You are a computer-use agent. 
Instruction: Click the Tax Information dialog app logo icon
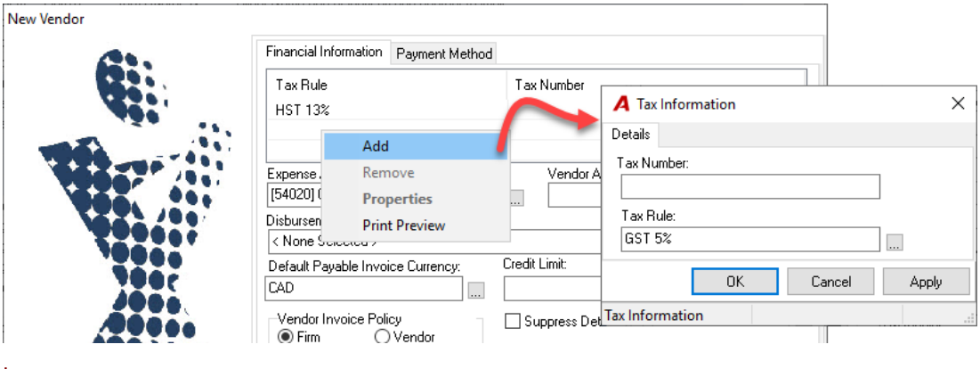click(x=620, y=103)
